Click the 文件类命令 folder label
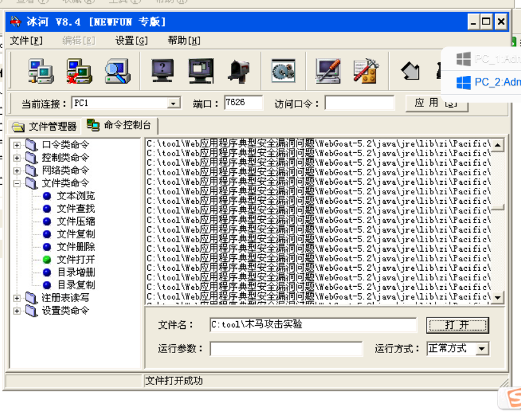The height and width of the screenshot is (420, 521). [x=66, y=184]
